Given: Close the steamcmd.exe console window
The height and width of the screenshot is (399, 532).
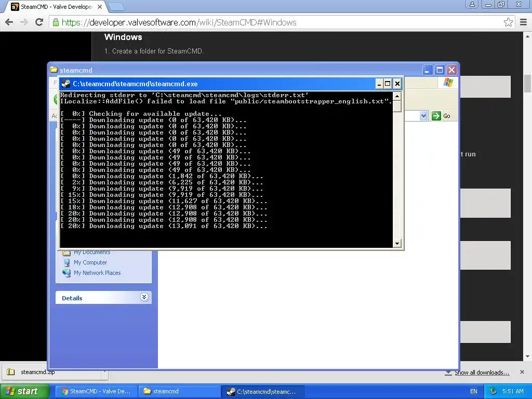Looking at the screenshot, I should (x=397, y=84).
